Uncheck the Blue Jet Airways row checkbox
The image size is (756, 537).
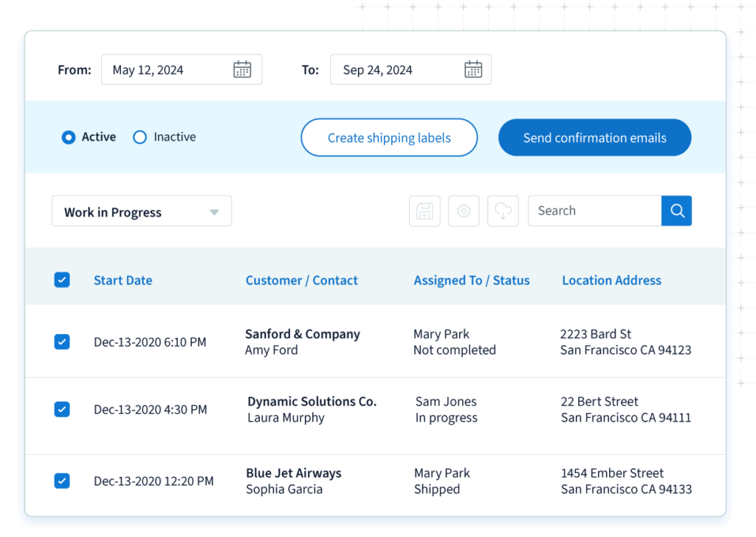tap(62, 481)
